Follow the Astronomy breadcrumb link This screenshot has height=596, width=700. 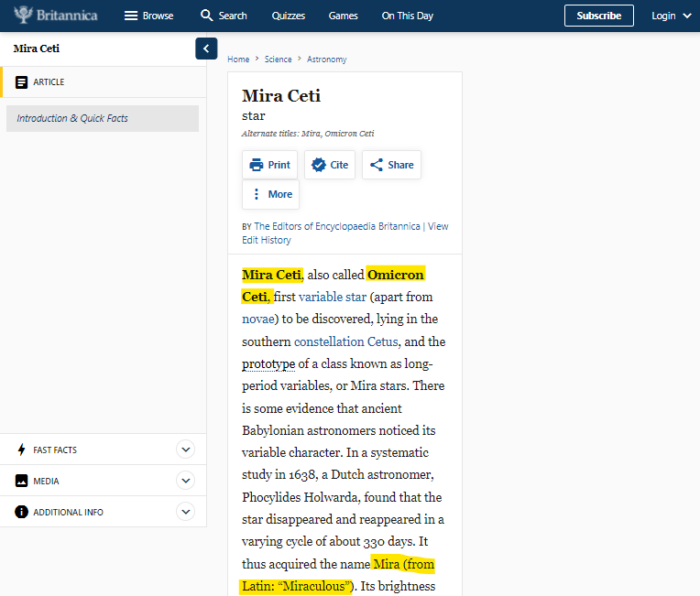[327, 60]
